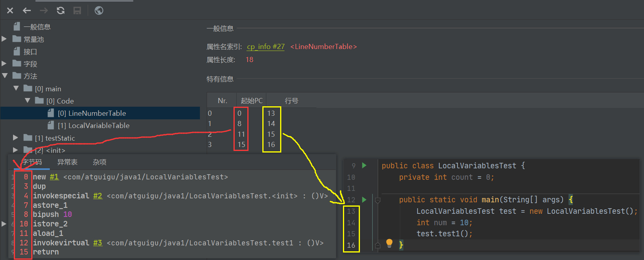The image size is (644, 260).
Task: Select the 接口 tree item
Action: [30, 52]
